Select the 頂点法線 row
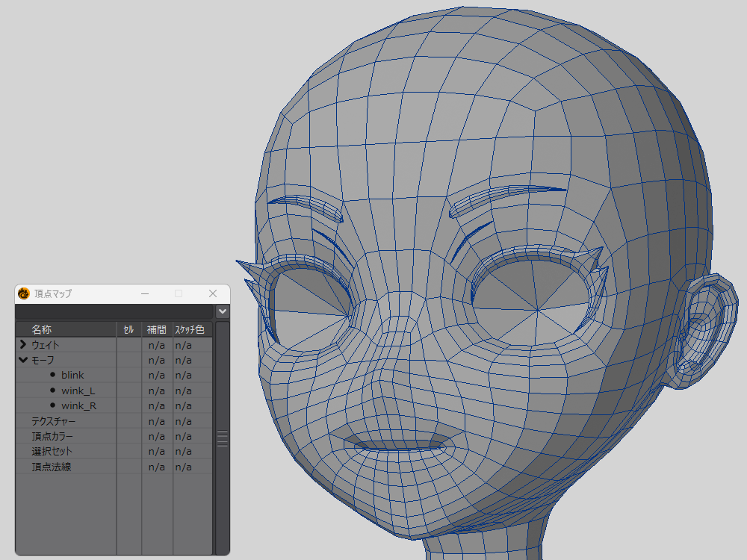 (x=52, y=467)
